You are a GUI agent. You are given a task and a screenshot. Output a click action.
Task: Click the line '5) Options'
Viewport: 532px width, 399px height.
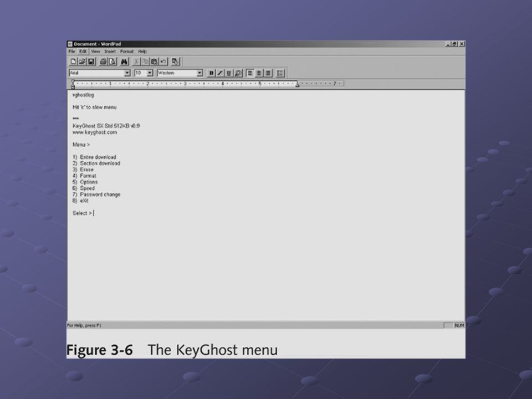(x=85, y=182)
